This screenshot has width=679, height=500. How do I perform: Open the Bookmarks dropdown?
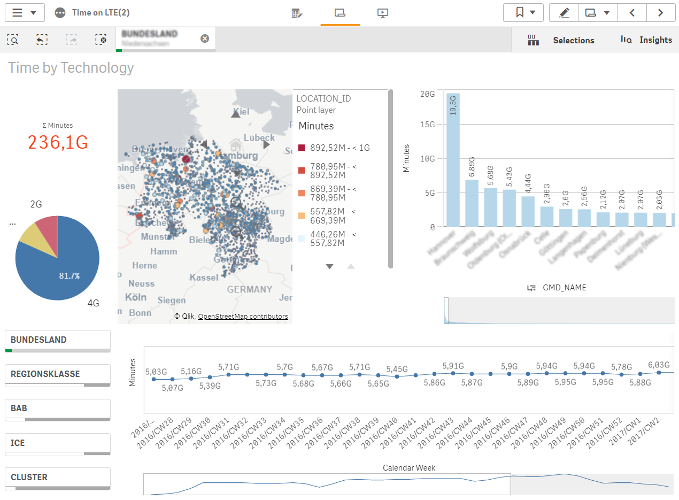[524, 13]
